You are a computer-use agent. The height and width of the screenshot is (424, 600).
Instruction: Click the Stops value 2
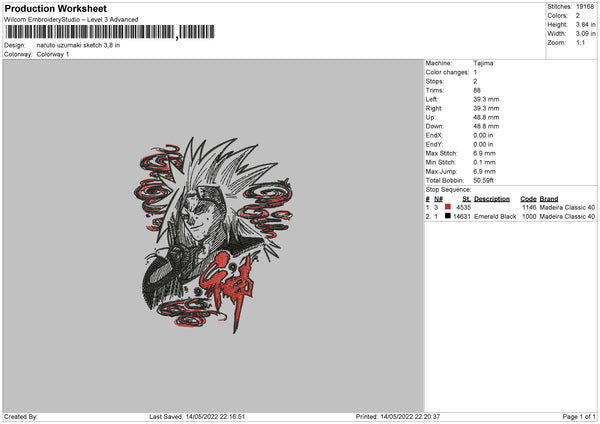tap(475, 81)
